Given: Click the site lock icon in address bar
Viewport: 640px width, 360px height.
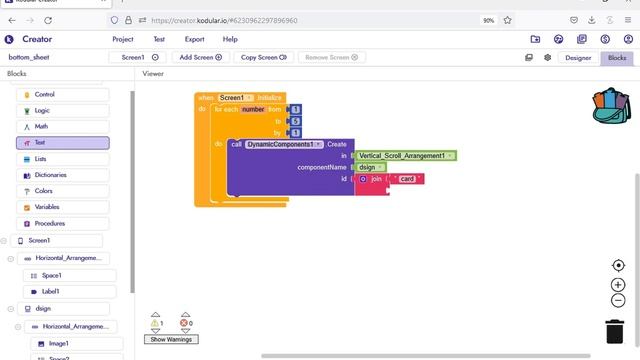Looking at the screenshot, I should tap(128, 20).
